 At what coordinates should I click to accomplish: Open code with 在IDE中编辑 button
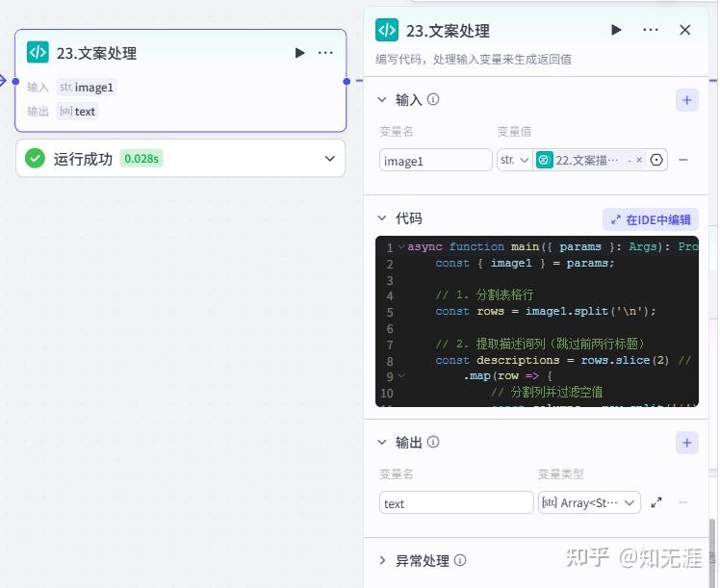651,219
